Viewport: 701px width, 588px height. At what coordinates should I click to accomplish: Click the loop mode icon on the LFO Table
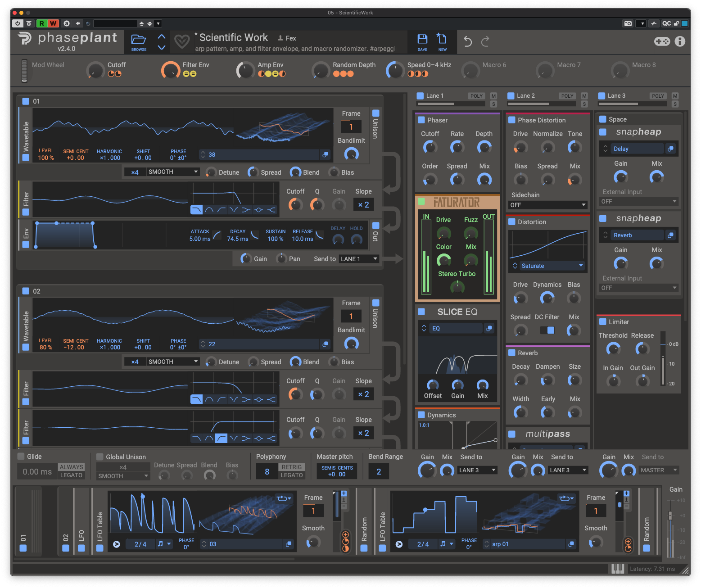point(283,498)
